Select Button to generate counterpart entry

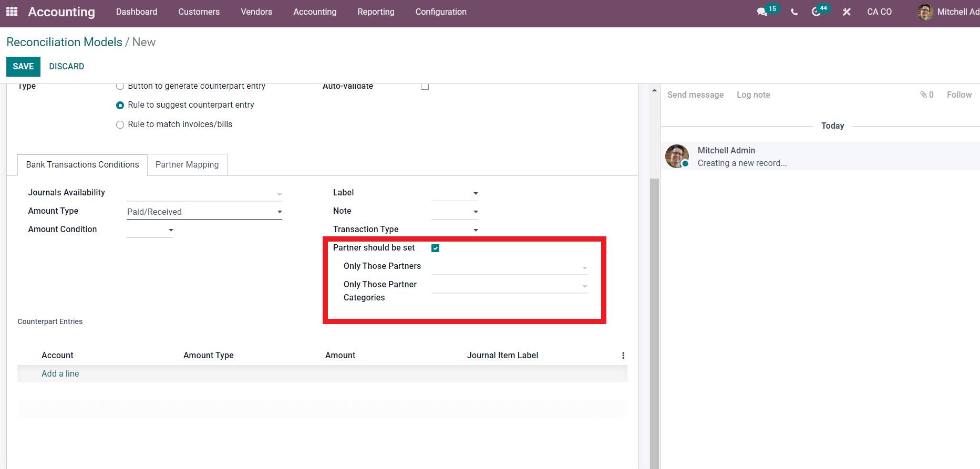pyautogui.click(x=120, y=86)
